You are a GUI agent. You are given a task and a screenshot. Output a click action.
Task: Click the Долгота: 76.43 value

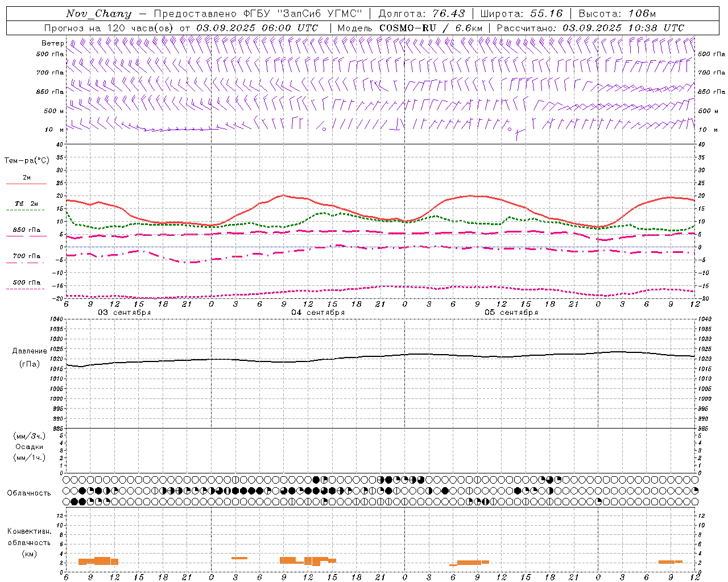pyautogui.click(x=421, y=14)
